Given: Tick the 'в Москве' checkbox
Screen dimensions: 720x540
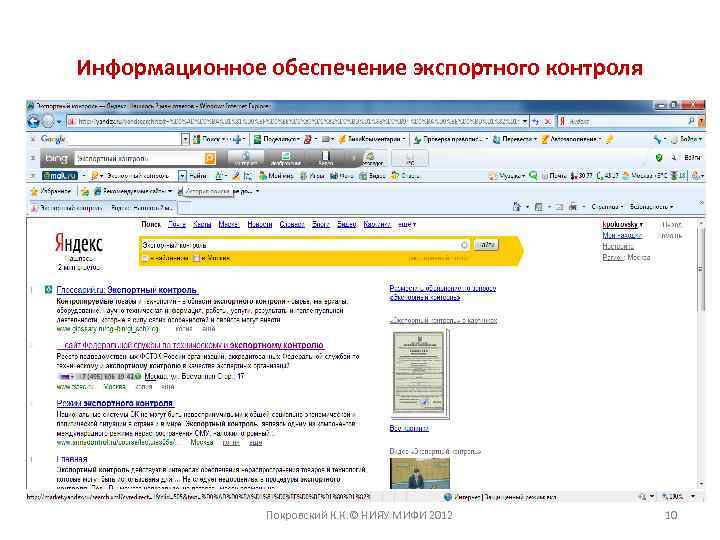Looking at the screenshot, I should pyautogui.click(x=197, y=259).
